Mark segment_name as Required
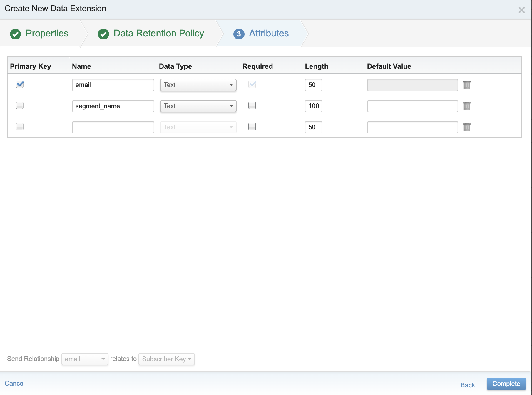The image size is (532, 395). click(252, 106)
